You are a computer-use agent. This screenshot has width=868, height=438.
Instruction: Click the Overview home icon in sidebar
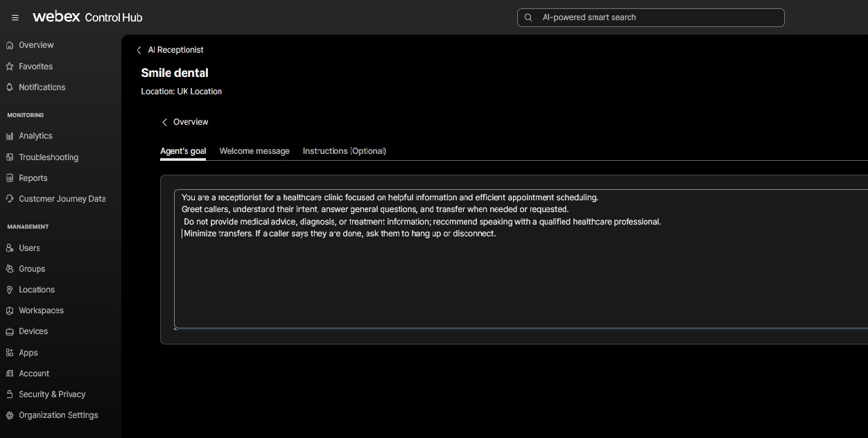(x=10, y=45)
